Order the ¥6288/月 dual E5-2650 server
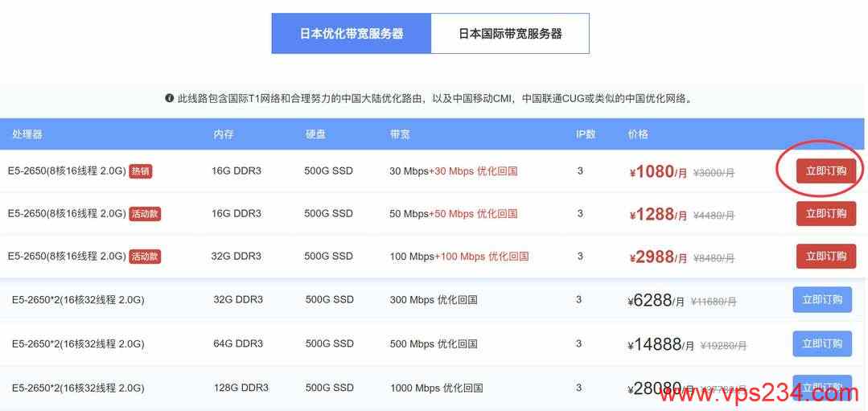Viewport: 868px width, 411px height. click(x=821, y=300)
